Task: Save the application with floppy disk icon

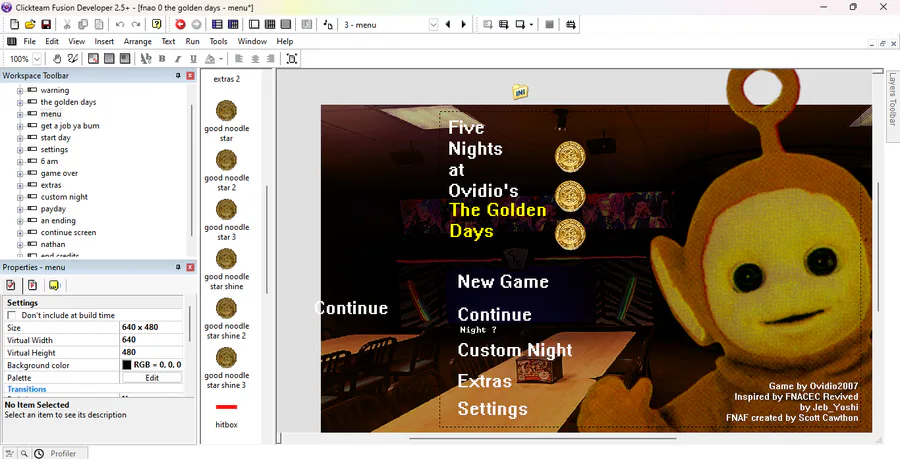Action: 46,25
